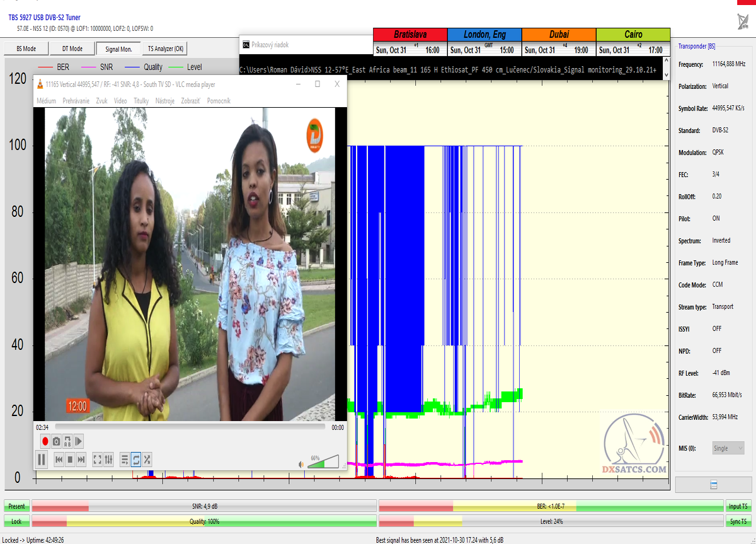The height and width of the screenshot is (544, 756).
Task: Adjust the VLC volume slider
Action: click(x=323, y=463)
